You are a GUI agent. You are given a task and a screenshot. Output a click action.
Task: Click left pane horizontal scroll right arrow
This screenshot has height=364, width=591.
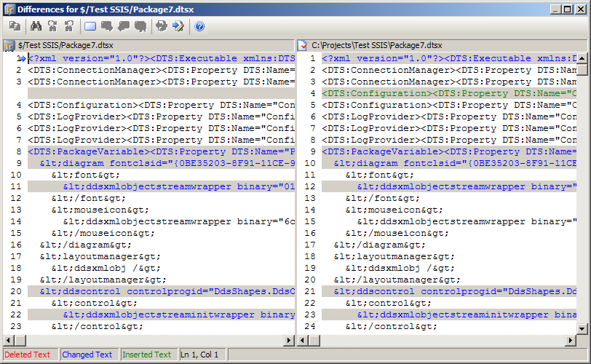[289, 341]
